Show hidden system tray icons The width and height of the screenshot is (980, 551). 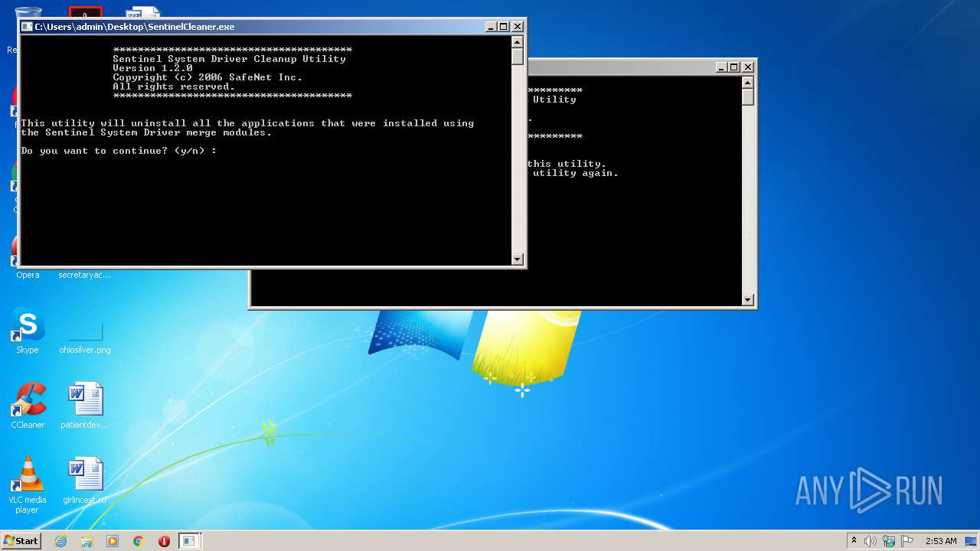[854, 541]
